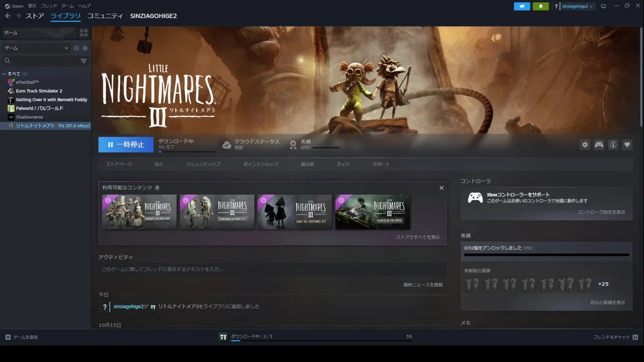
Task: Open the 掲示板 link
Action: (307, 164)
